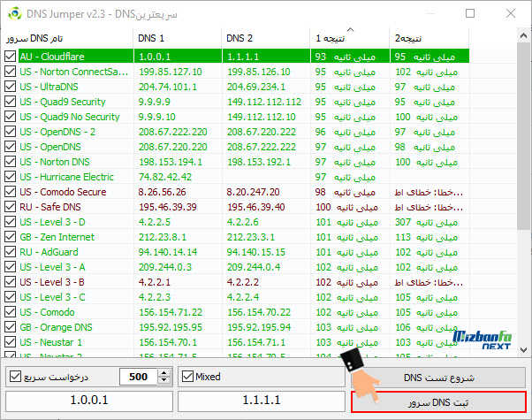This screenshot has width=532, height=420.
Task: Sort by result 1 column header
Action: coord(350,38)
